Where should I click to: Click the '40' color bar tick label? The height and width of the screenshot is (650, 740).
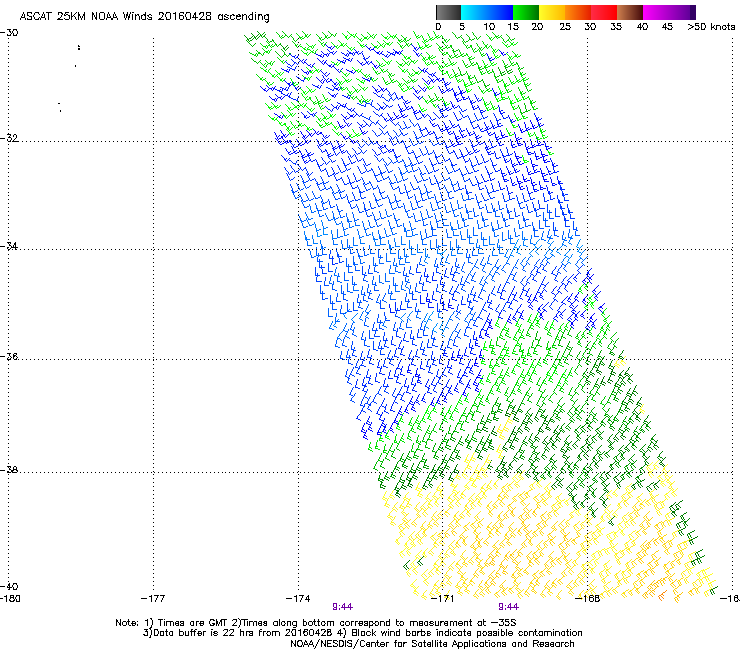click(x=642, y=27)
